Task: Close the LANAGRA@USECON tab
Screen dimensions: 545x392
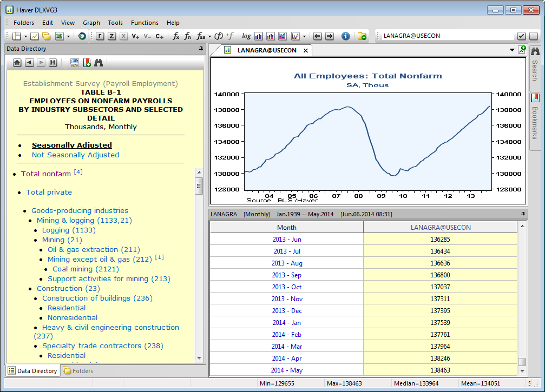Action: coord(306,50)
